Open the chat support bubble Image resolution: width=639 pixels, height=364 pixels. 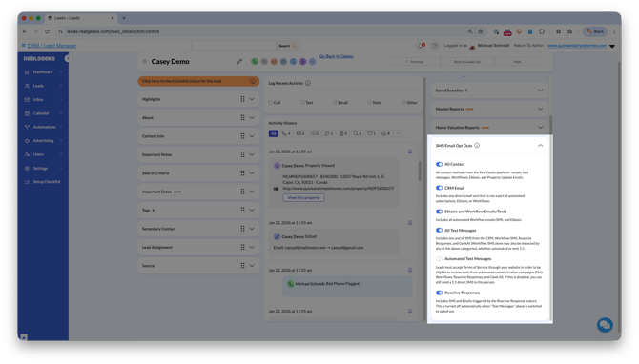605,325
